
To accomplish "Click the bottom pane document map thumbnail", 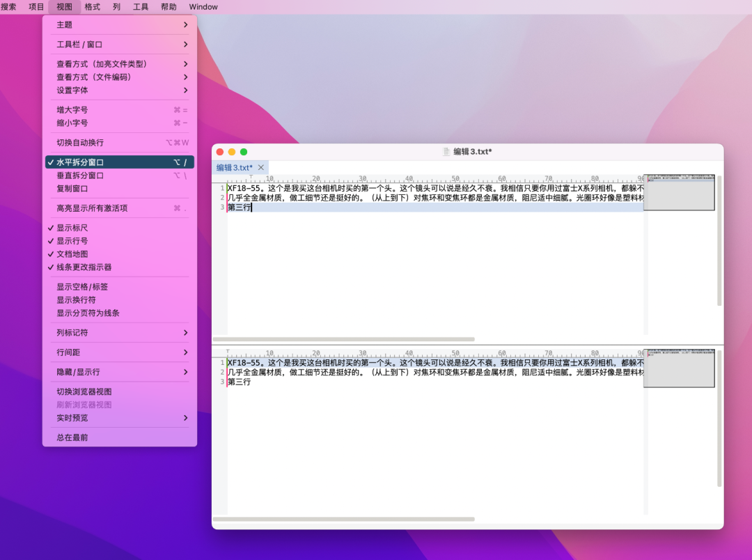I will click(679, 368).
